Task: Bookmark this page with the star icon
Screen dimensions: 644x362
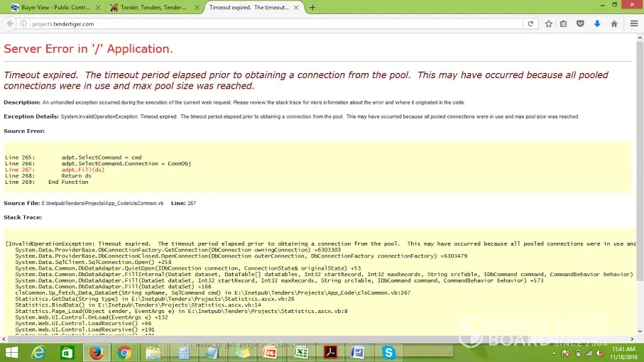Action: pyautogui.click(x=549, y=23)
